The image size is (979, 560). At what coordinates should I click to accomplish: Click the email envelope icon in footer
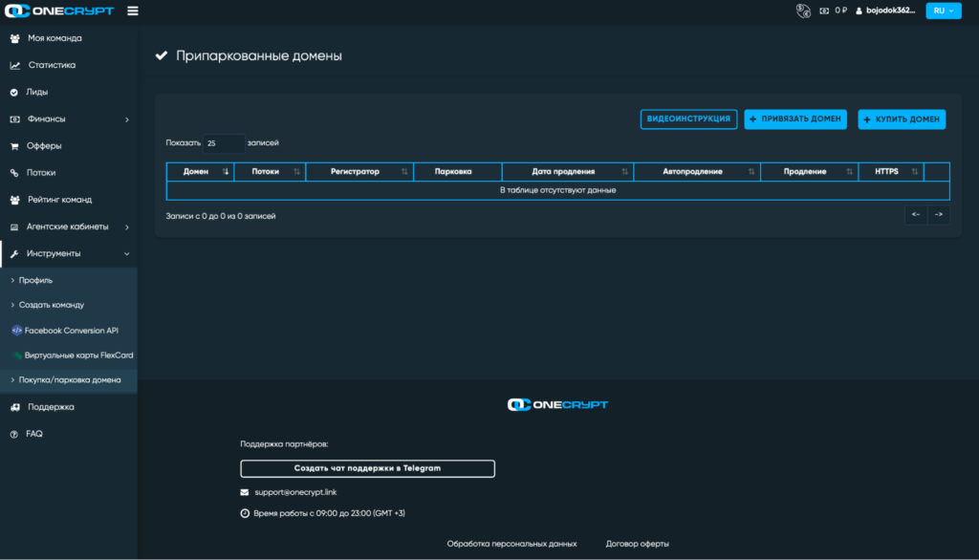point(244,492)
